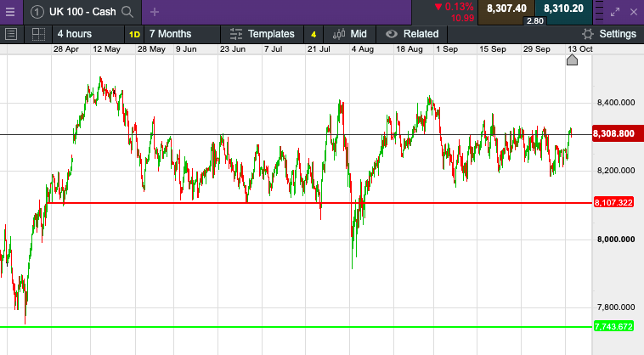
Task: Open the list panel icon in toolbar
Action: click(x=11, y=34)
